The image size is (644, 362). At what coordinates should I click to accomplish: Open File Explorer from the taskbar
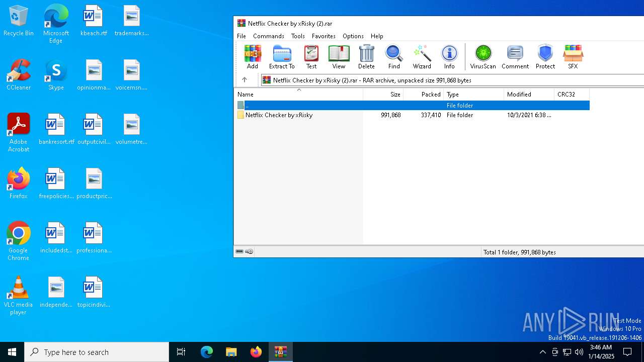(231, 352)
